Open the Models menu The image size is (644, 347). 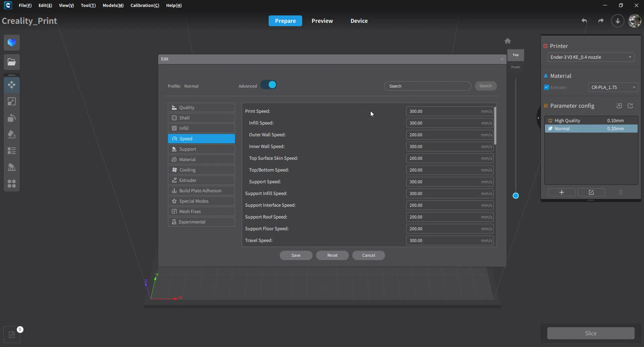coord(113,5)
